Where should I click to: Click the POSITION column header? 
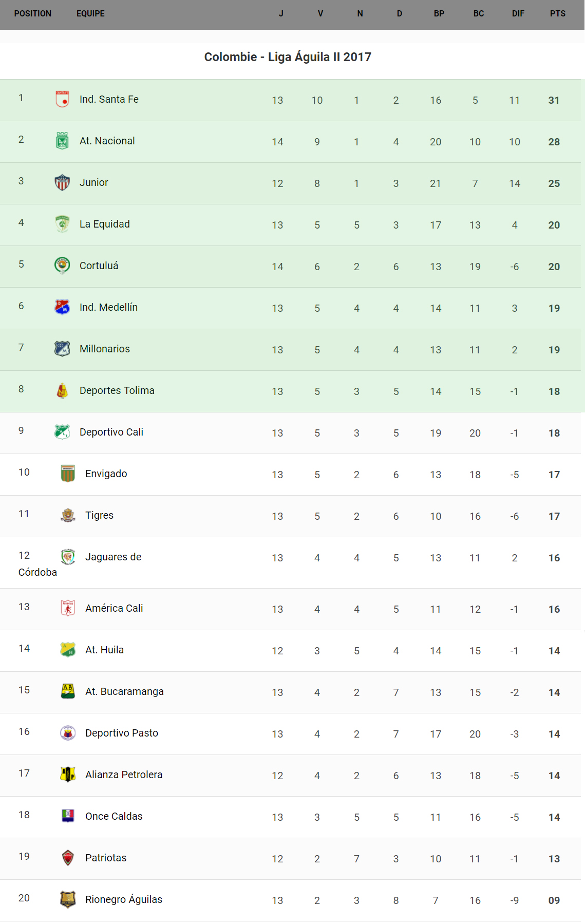(33, 14)
